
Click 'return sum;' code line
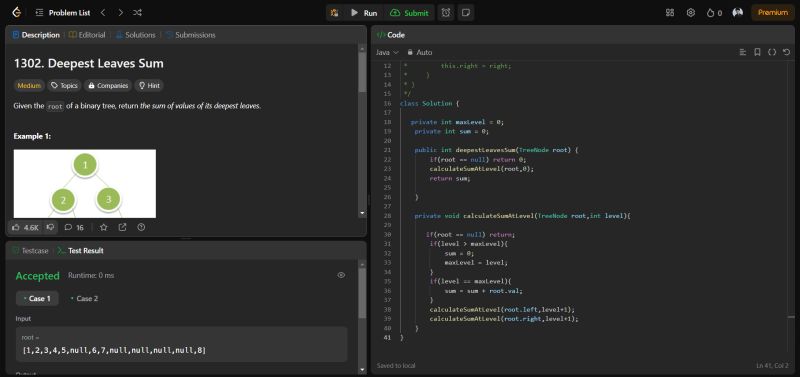(449, 179)
